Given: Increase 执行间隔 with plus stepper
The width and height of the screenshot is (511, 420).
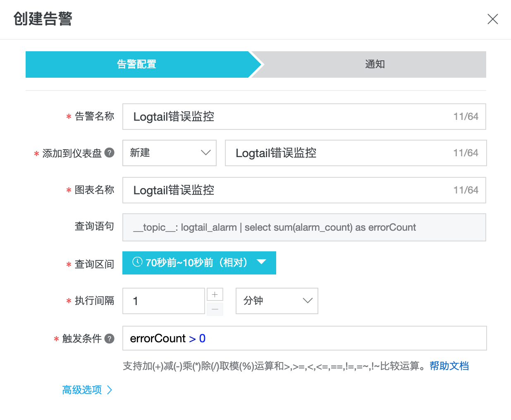Looking at the screenshot, I should [x=215, y=294].
